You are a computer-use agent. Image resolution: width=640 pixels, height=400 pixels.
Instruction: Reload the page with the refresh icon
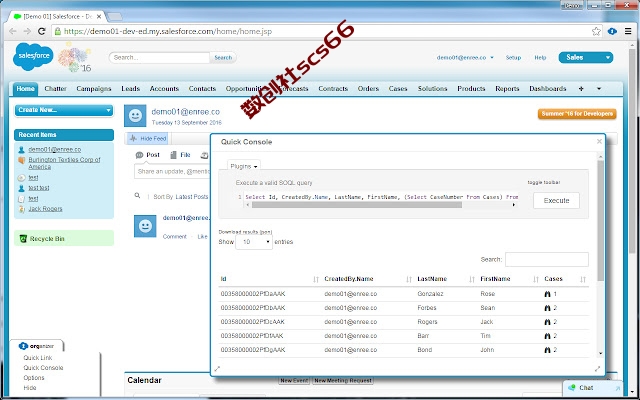tap(42, 31)
